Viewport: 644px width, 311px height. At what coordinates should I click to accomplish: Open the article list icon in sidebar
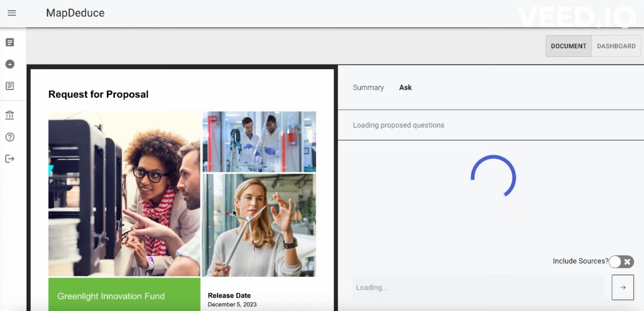click(x=10, y=86)
